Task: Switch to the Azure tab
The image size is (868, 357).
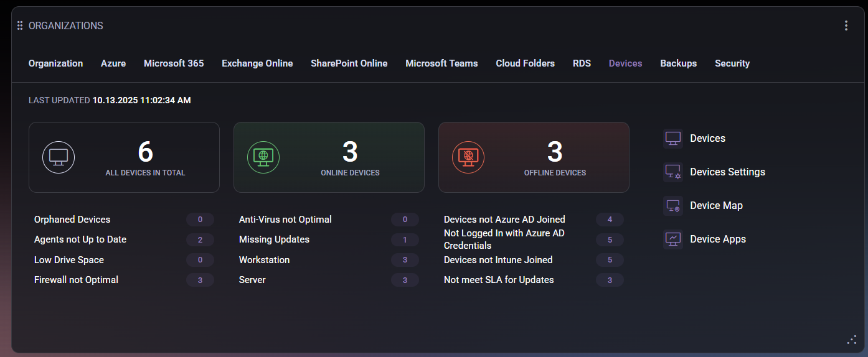Action: pyautogui.click(x=113, y=63)
